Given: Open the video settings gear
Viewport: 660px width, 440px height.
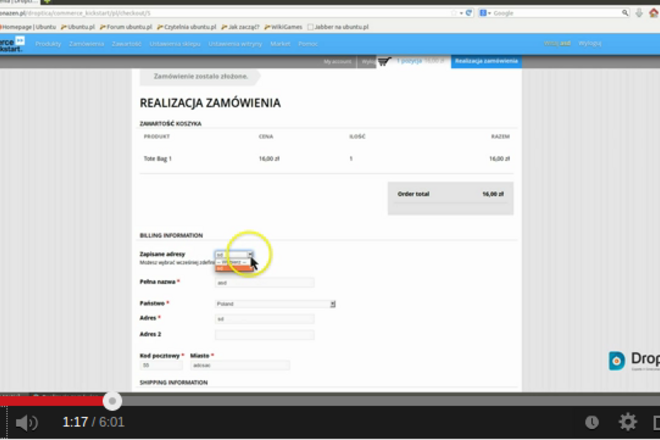Looking at the screenshot, I should (627, 422).
